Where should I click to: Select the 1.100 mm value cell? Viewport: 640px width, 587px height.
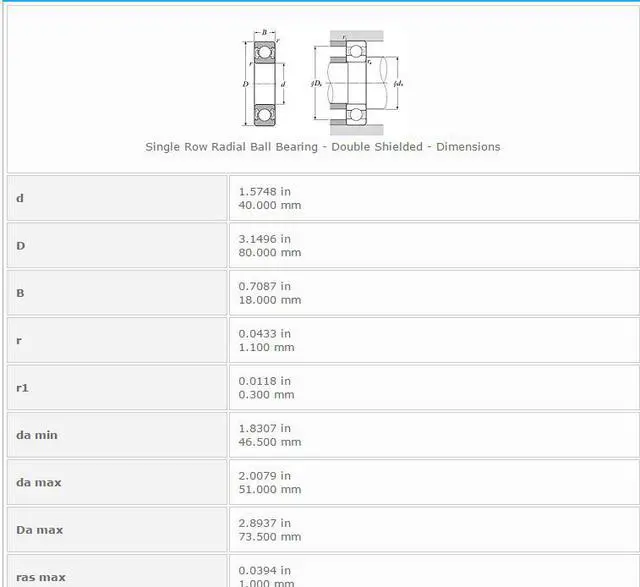[433, 340]
